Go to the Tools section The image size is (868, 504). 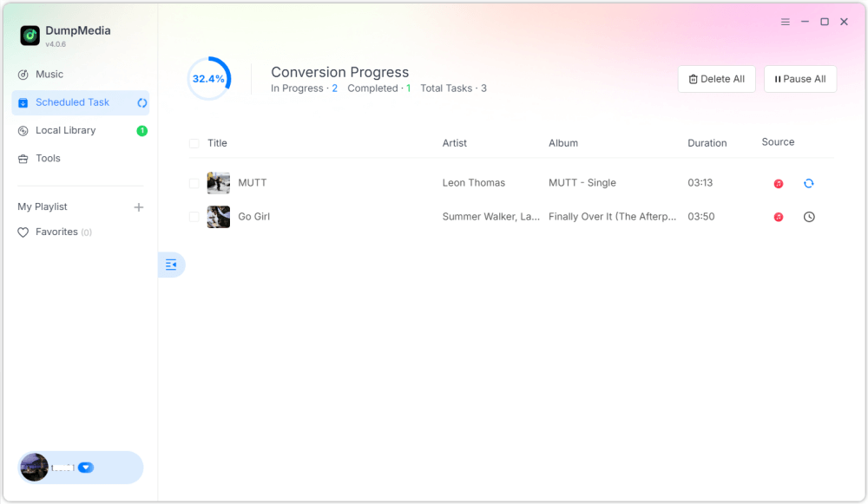(x=48, y=159)
